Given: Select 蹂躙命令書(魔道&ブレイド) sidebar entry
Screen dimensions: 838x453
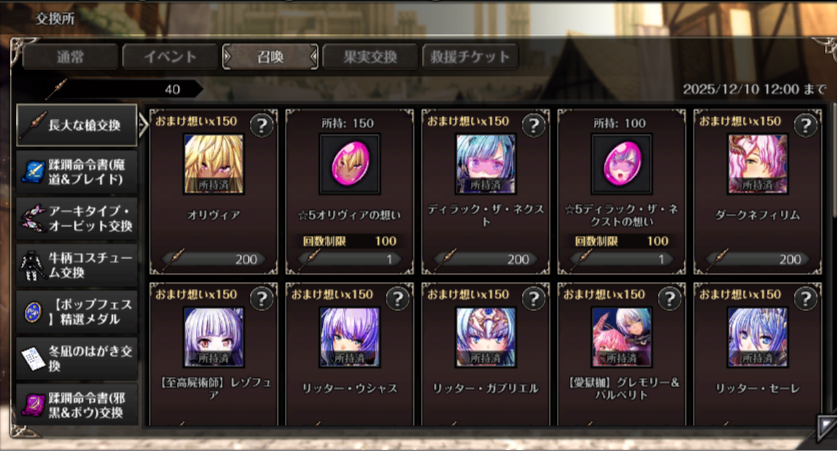Looking at the screenshot, I should (x=77, y=172).
